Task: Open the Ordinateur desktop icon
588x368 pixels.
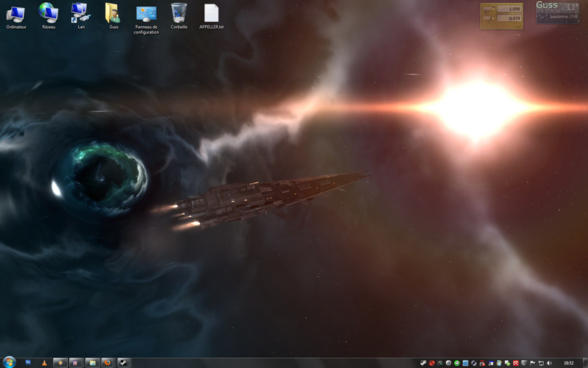Action: [16, 15]
